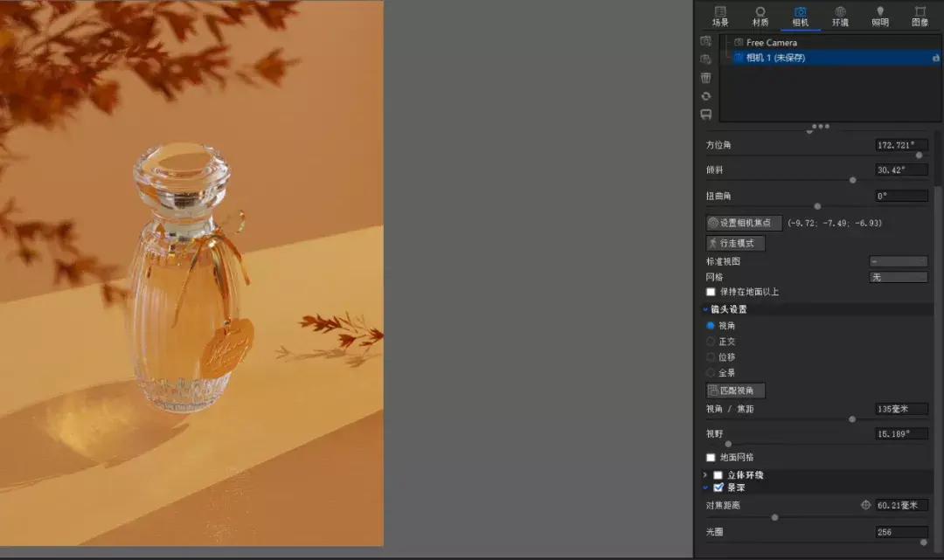Click the 倾斜 value field 30.42°
Viewport: 944px width, 560px height.
click(x=901, y=170)
